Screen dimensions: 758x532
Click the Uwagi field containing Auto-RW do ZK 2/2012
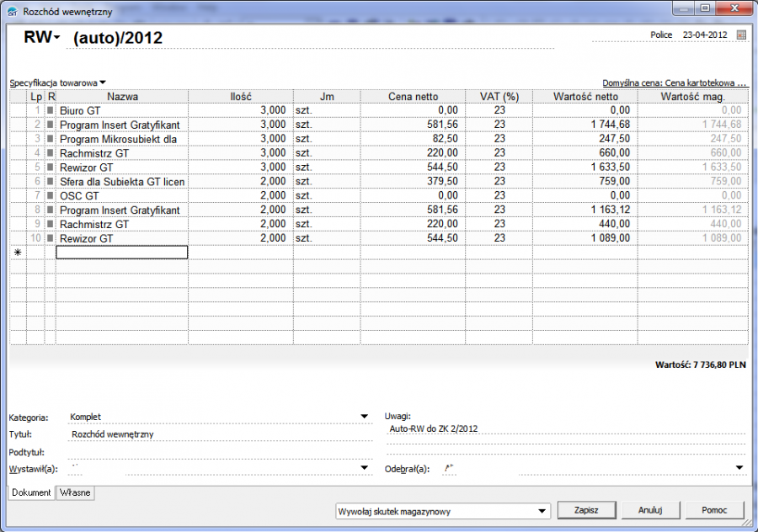[566, 428]
